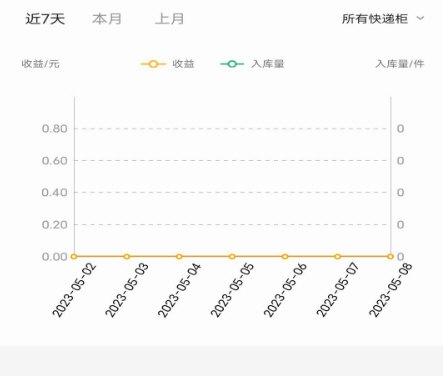Click the 0.20 y-axis value
Viewport: 443px width, 376px height.
(x=55, y=225)
